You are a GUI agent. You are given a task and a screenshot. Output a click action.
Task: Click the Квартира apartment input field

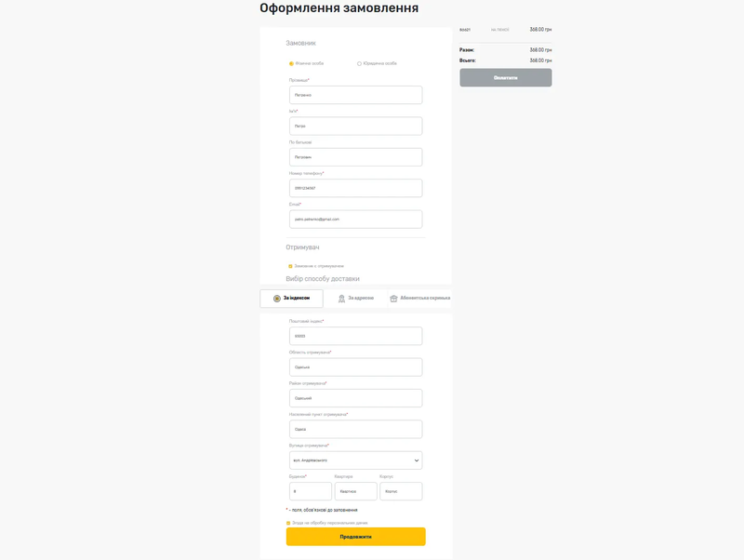tap(355, 491)
